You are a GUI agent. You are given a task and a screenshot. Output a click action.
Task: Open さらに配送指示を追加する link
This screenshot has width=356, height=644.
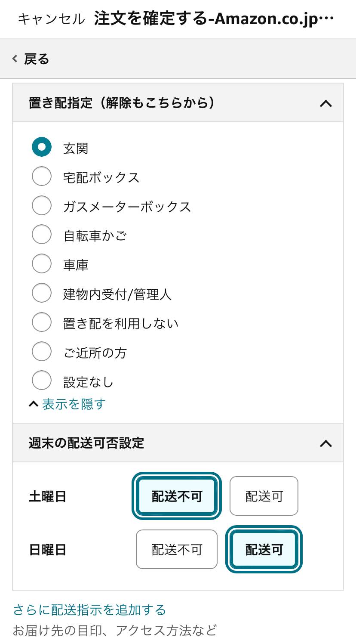pyautogui.click(x=90, y=609)
